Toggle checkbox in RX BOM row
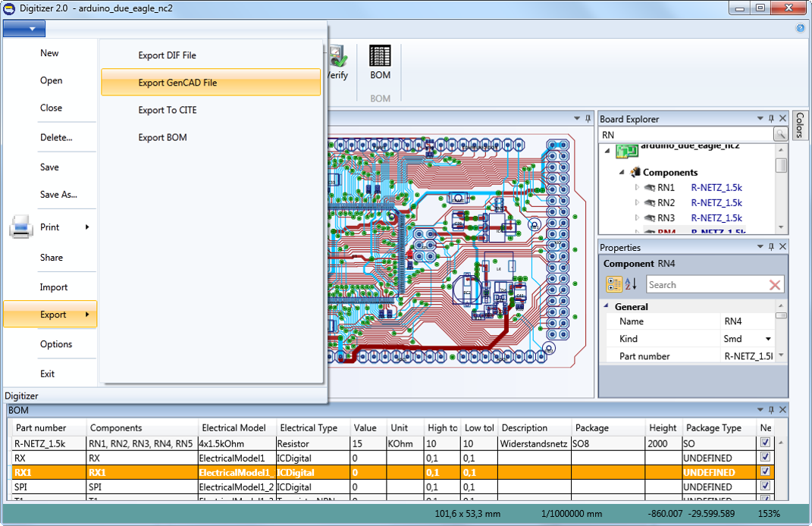The width and height of the screenshot is (812, 526). coord(765,457)
